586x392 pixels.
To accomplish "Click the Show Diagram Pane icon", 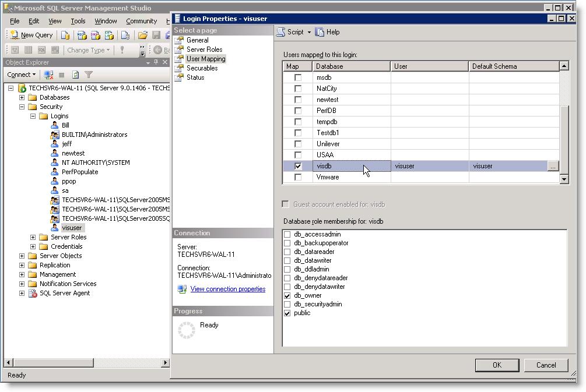I will click(15, 50).
